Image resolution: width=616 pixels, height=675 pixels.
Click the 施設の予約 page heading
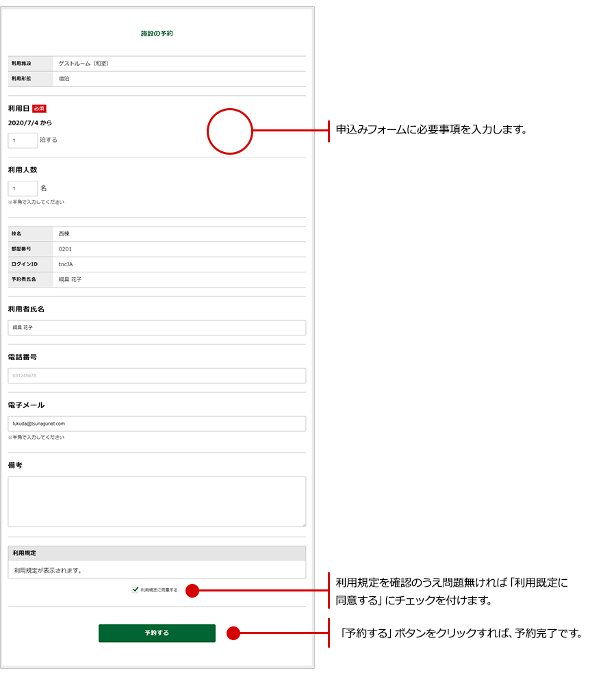pos(157,34)
